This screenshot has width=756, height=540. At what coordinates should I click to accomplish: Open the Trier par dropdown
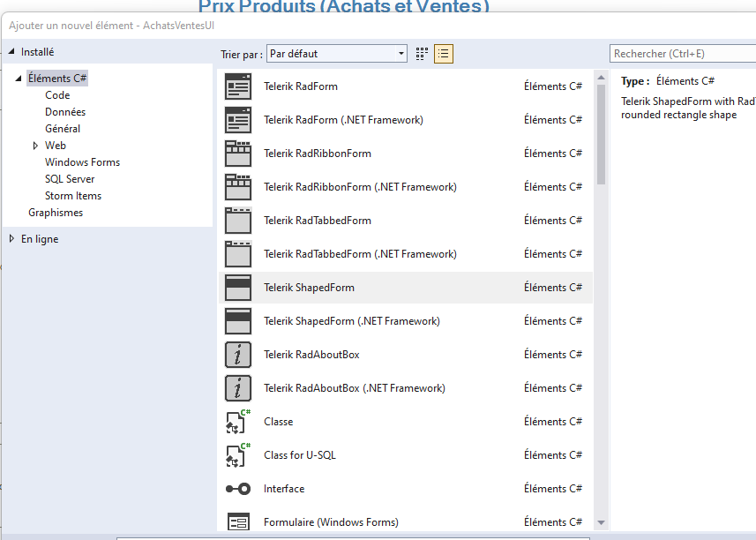click(397, 53)
